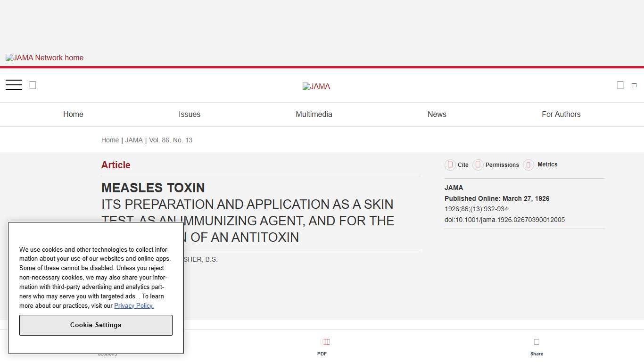Click the Home breadcrumb link
Image resolution: width=644 pixels, height=362 pixels.
click(x=110, y=140)
